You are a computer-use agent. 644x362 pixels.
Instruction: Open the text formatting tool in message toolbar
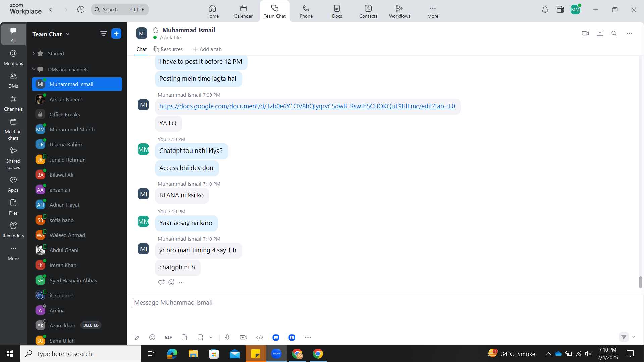coord(136,337)
